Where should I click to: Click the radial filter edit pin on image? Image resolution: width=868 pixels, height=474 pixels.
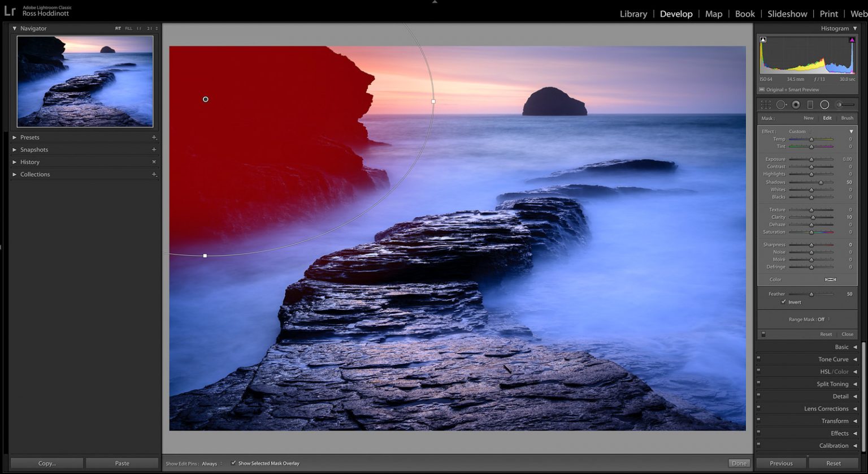pyautogui.click(x=206, y=99)
